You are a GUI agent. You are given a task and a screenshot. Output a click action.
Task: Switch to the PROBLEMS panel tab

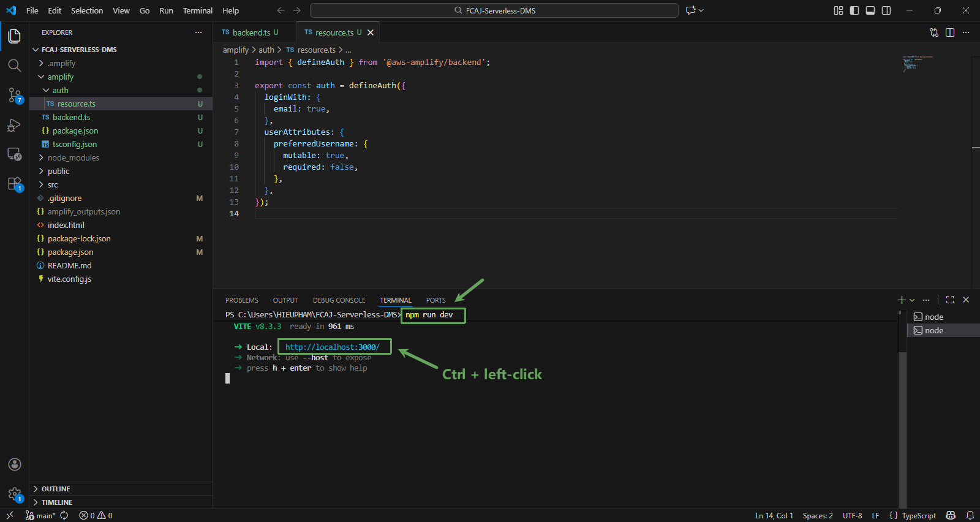pyautogui.click(x=242, y=300)
